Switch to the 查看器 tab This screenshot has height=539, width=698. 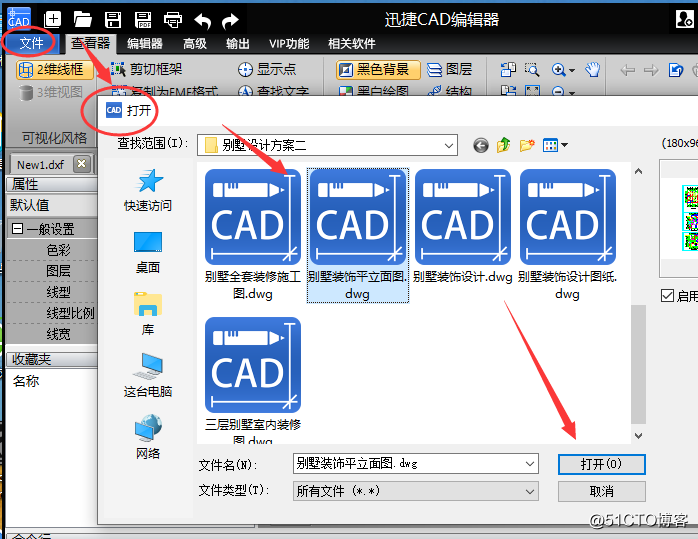point(91,43)
